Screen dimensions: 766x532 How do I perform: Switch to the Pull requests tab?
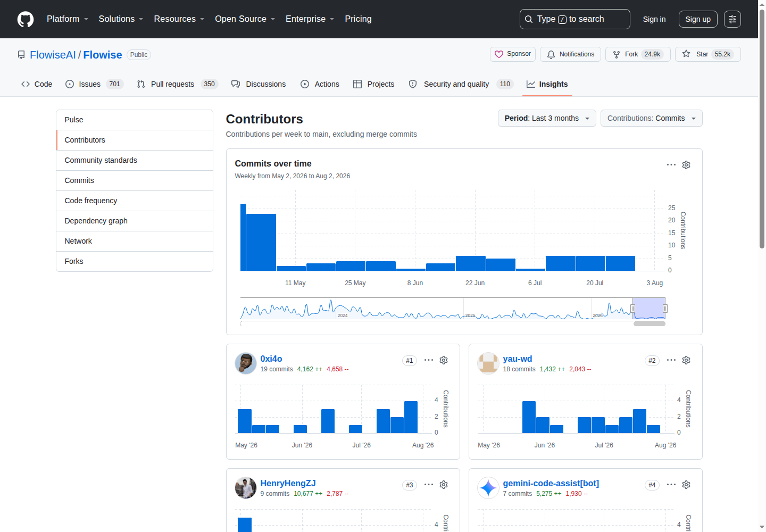pos(177,84)
